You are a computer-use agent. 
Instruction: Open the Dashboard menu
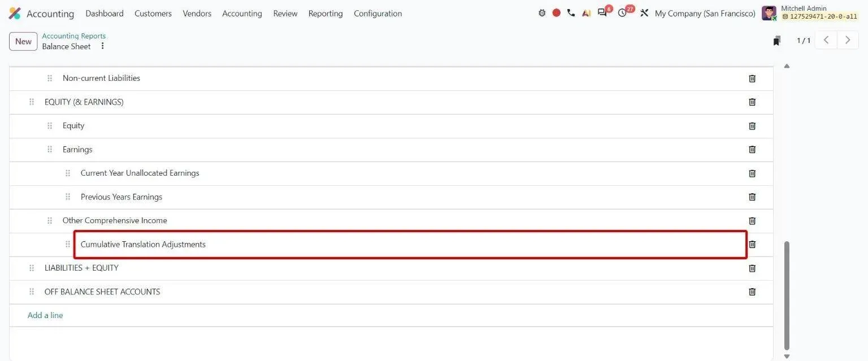(105, 14)
